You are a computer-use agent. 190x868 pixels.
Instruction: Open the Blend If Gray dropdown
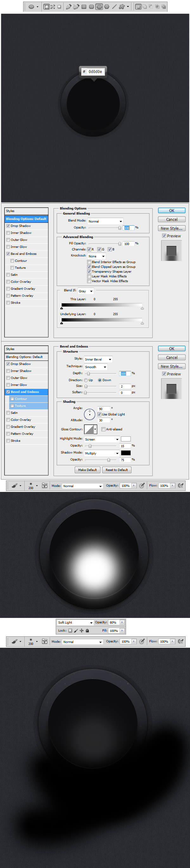(85, 291)
